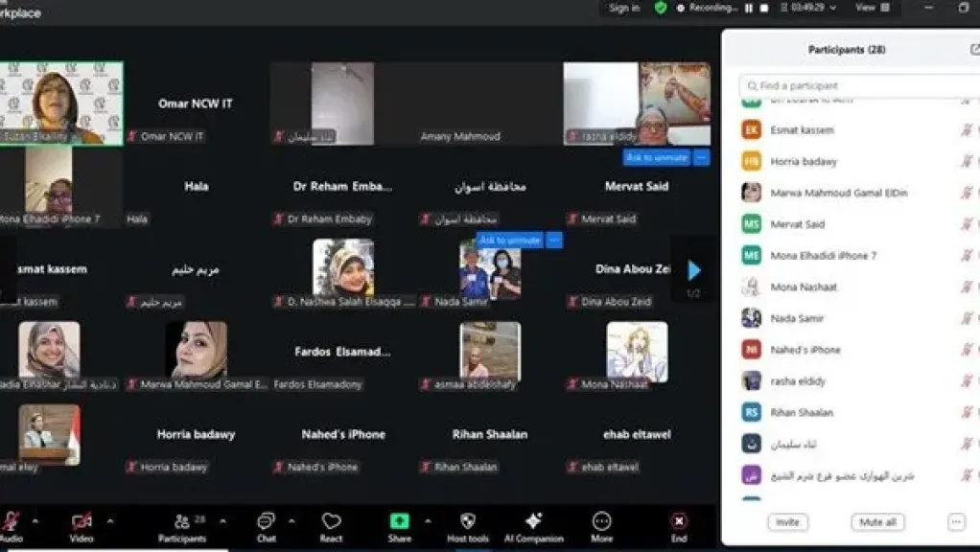
Task: Click the green encryption shield icon
Action: pyautogui.click(x=661, y=8)
